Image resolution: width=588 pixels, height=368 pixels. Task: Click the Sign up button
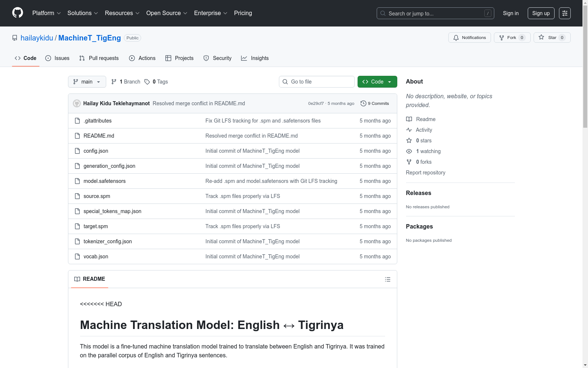(541, 13)
